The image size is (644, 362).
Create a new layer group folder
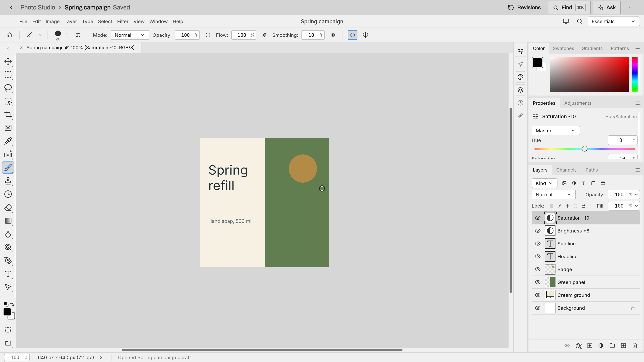point(612,346)
